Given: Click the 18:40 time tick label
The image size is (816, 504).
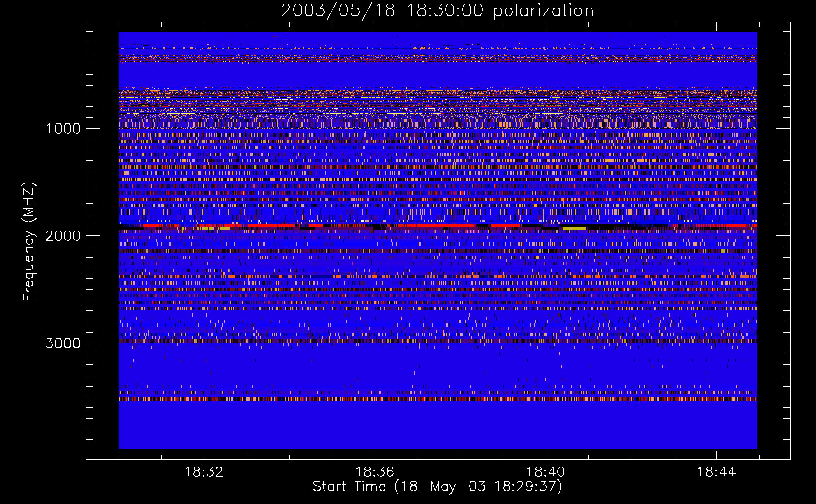Looking at the screenshot, I should pyautogui.click(x=546, y=472).
